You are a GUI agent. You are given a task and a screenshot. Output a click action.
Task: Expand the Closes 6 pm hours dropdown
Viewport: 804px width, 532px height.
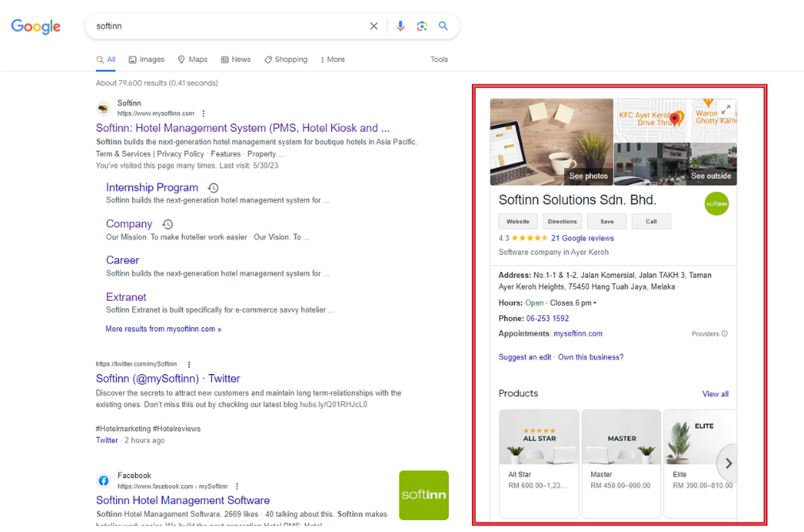coord(595,303)
